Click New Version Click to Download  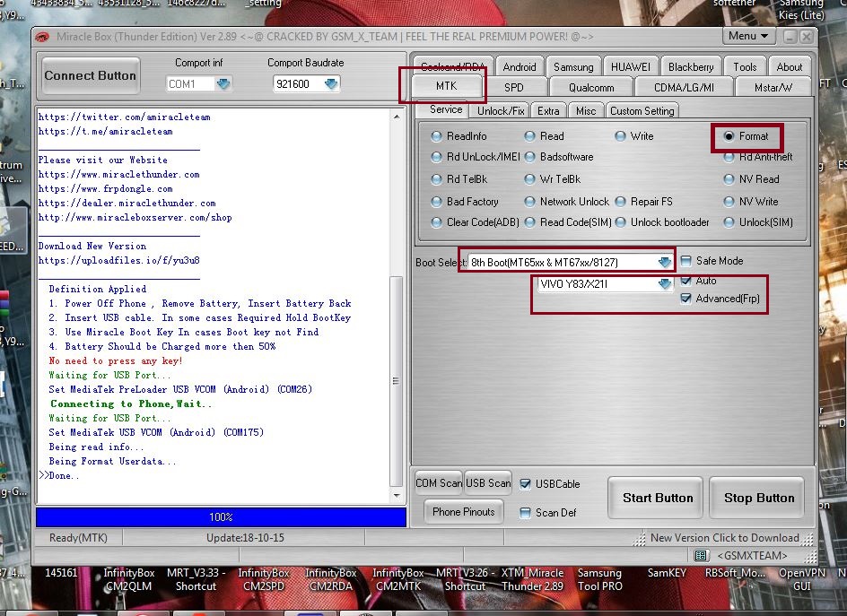[724, 538]
